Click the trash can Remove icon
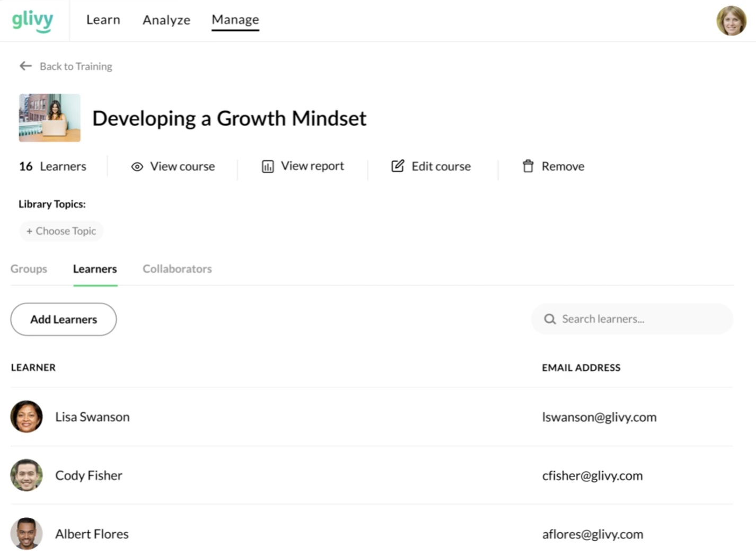The image size is (756, 557). point(528,166)
